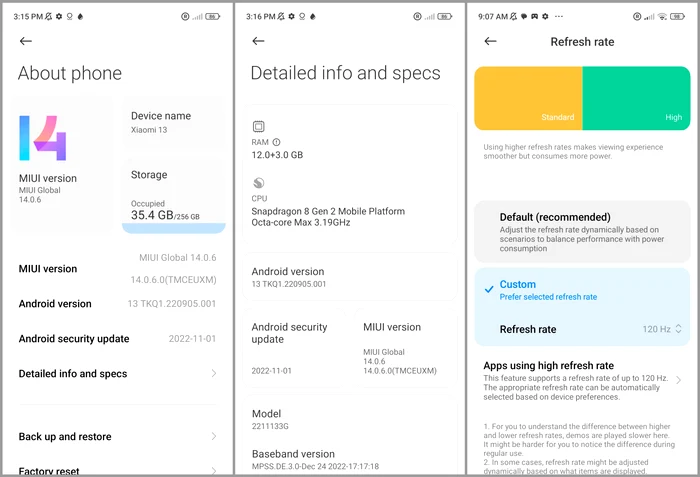
Task: Tap the green High refresh rate demo
Action: coord(636,98)
